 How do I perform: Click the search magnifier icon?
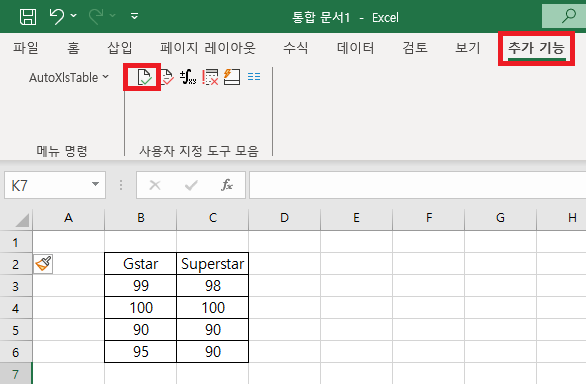(x=569, y=16)
